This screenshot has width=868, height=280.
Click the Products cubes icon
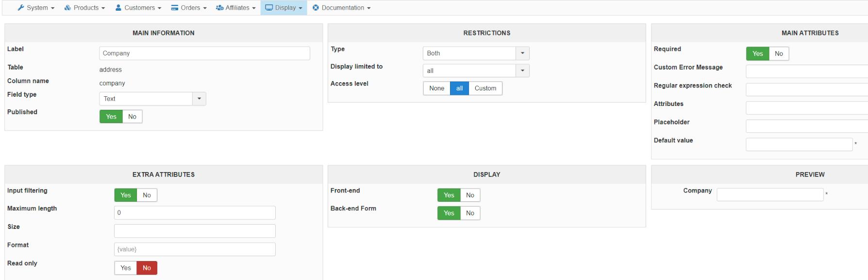click(67, 8)
